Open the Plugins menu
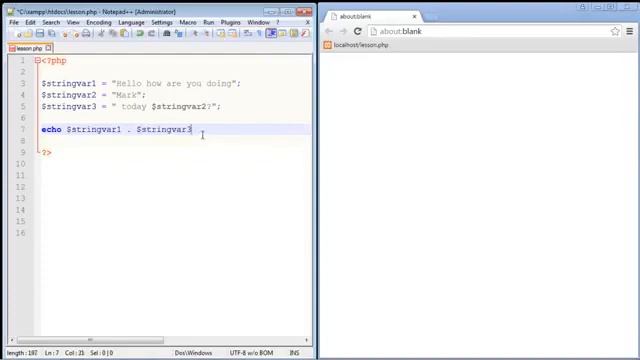 231,22
